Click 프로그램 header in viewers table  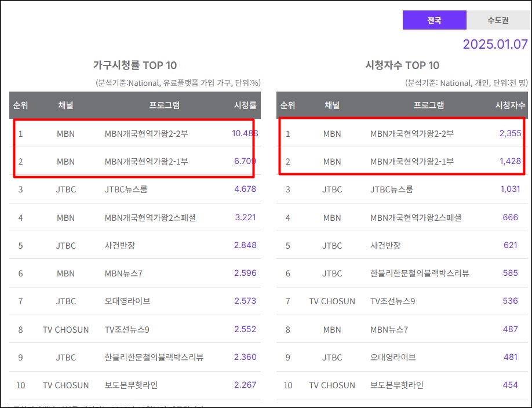pos(428,105)
